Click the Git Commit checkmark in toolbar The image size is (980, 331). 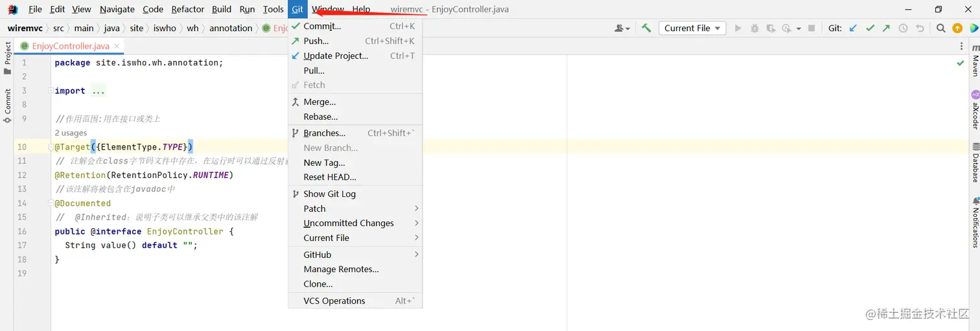[870, 28]
